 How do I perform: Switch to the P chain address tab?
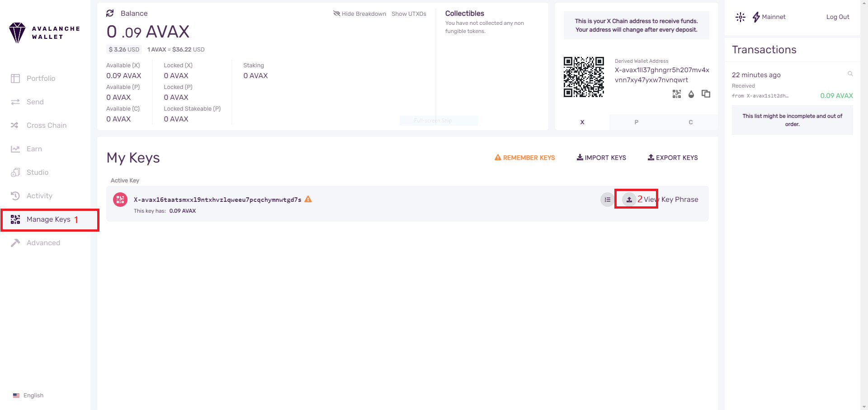[636, 122]
